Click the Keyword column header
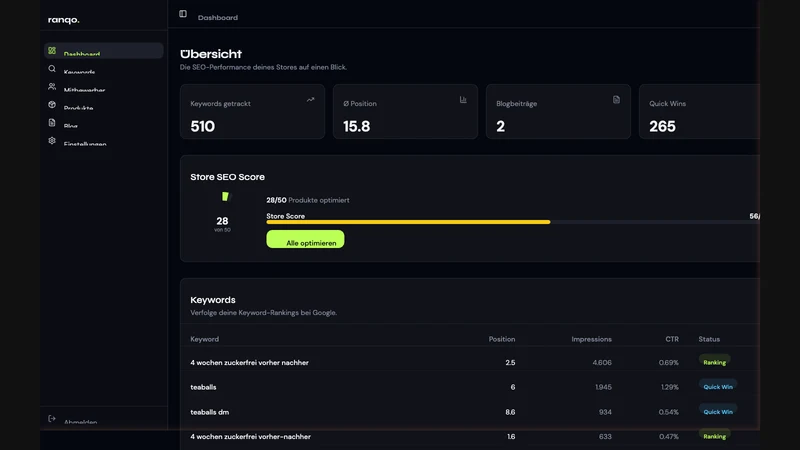The height and width of the screenshot is (450, 800). coord(205,339)
